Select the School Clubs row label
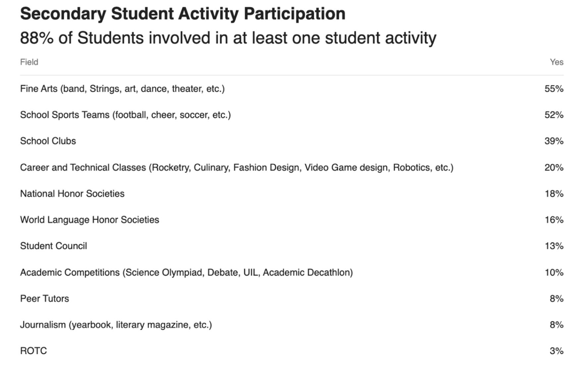The image size is (588, 374). (x=48, y=141)
